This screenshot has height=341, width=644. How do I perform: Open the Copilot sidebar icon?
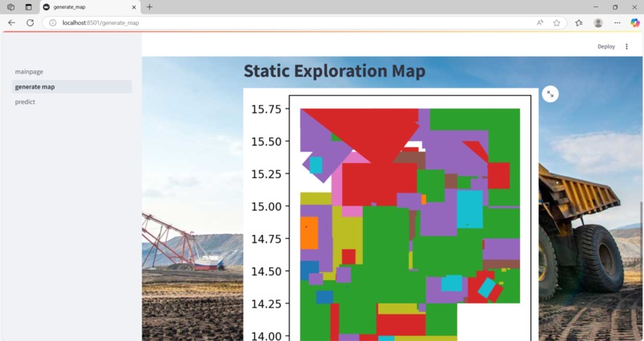point(635,23)
